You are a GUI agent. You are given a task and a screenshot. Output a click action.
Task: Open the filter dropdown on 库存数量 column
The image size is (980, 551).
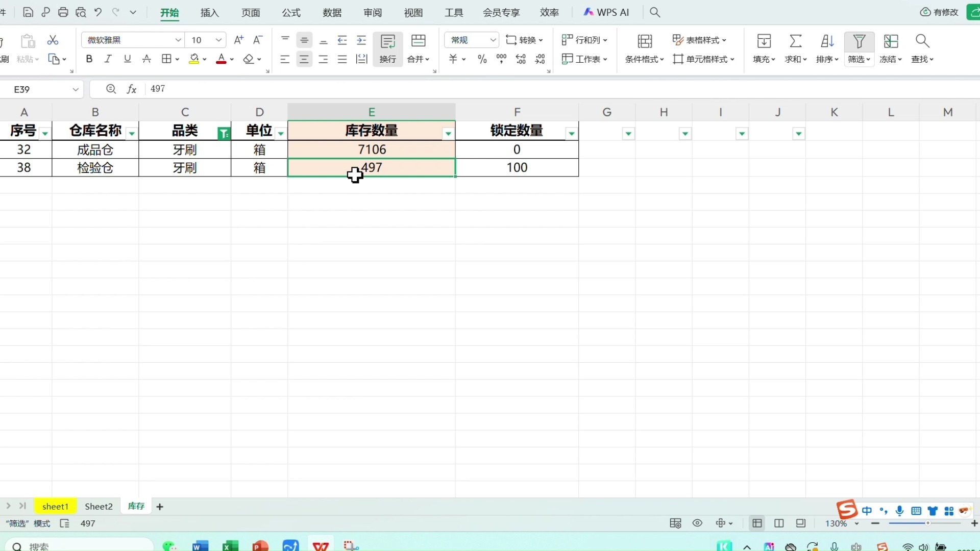pyautogui.click(x=448, y=133)
